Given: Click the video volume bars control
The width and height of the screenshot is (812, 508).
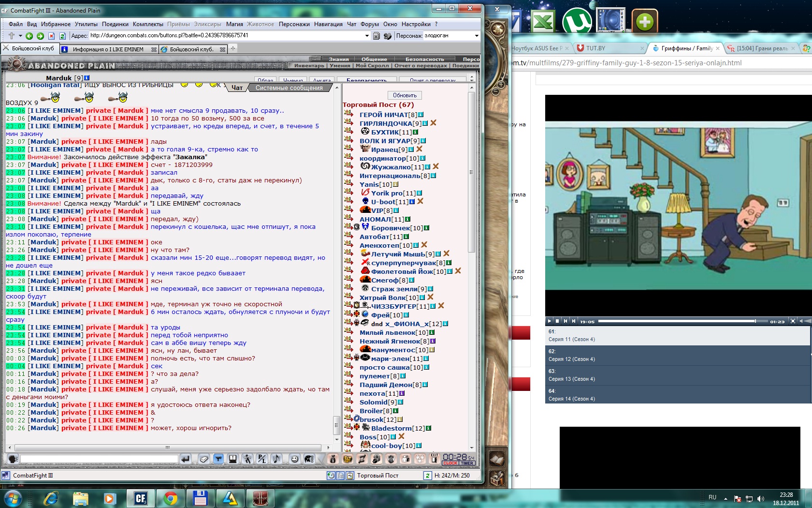Looking at the screenshot, I should coord(805,321).
